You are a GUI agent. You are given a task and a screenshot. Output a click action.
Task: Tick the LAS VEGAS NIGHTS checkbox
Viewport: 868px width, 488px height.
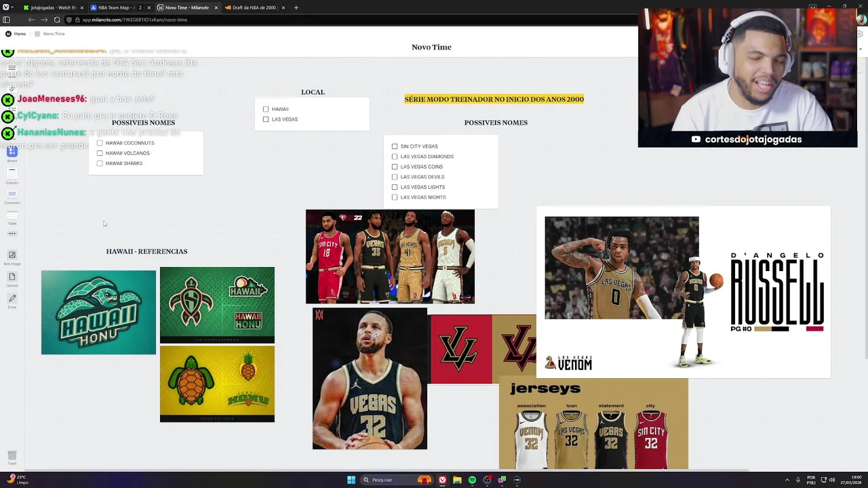coord(395,197)
